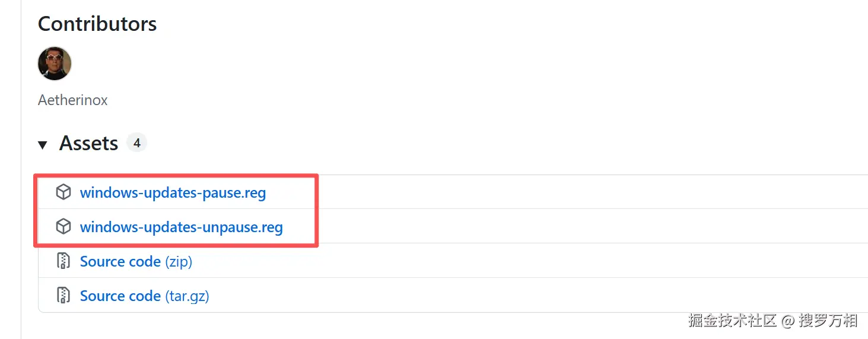Screen dimensions: 868x339
Task: Click archive icon beside Source code (tar.gz)
Action: pyautogui.click(x=63, y=296)
